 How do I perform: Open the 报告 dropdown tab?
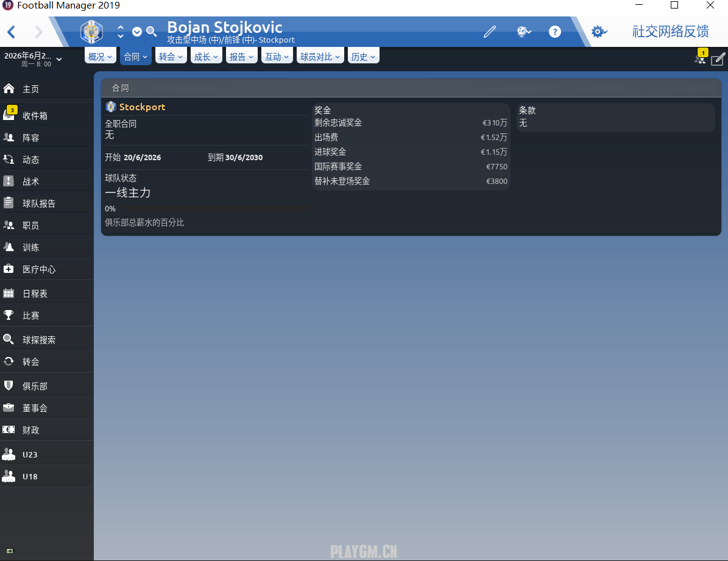point(241,56)
